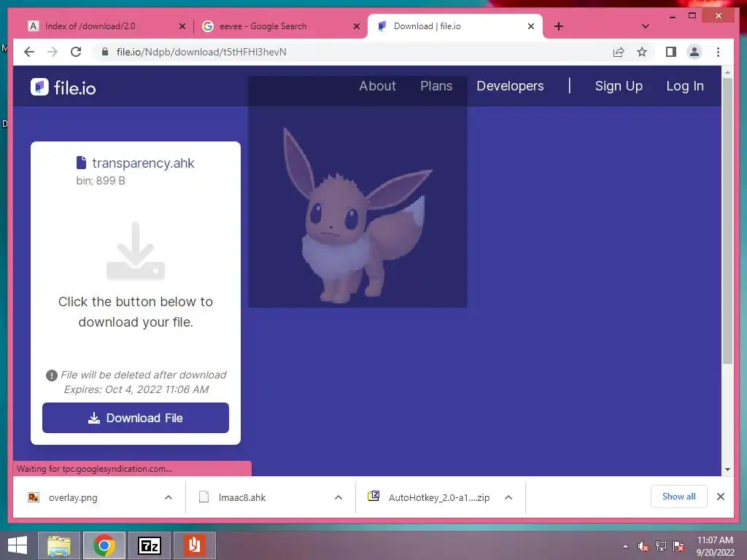This screenshot has height=560, width=747.
Task: Close the Download file.io tab
Action: tap(531, 26)
